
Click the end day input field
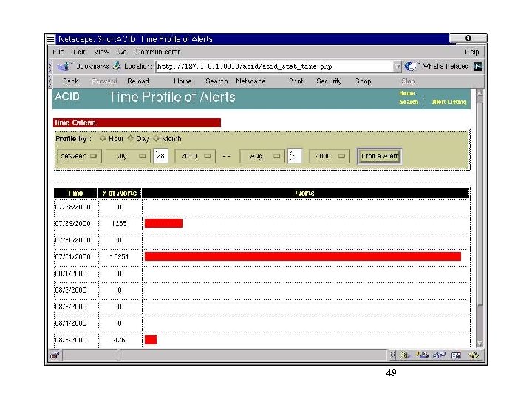pos(295,156)
